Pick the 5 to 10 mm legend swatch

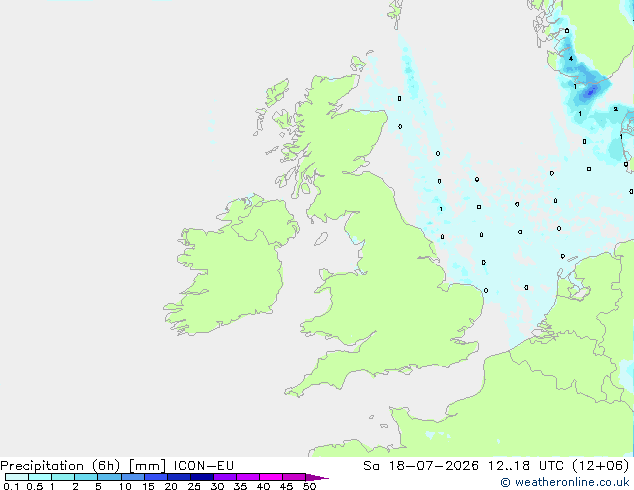coord(110,477)
